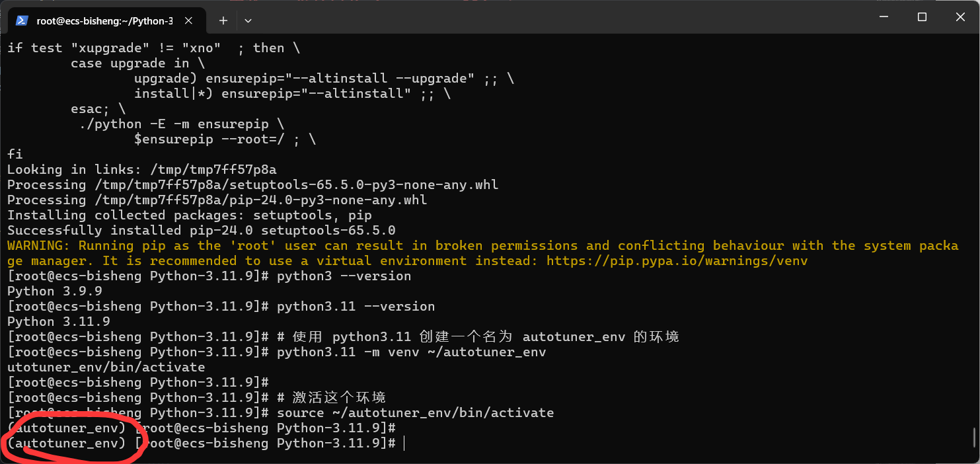Viewport: 980px width, 464px height.
Task: Close the terminal window
Action: [960, 17]
